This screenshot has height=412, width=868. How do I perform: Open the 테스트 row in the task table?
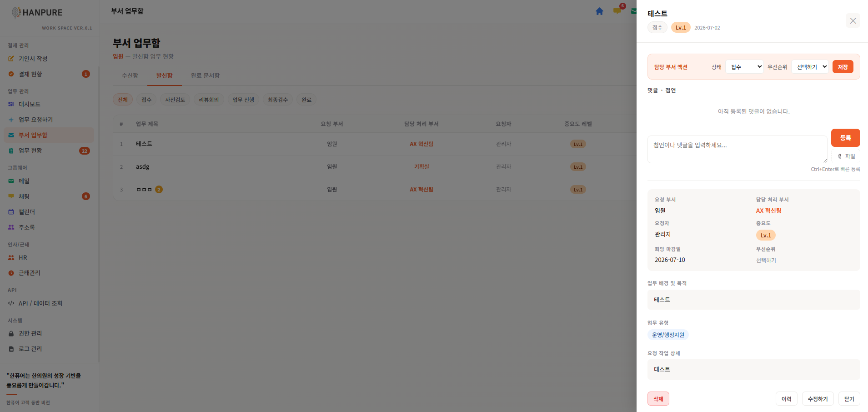coord(375,144)
